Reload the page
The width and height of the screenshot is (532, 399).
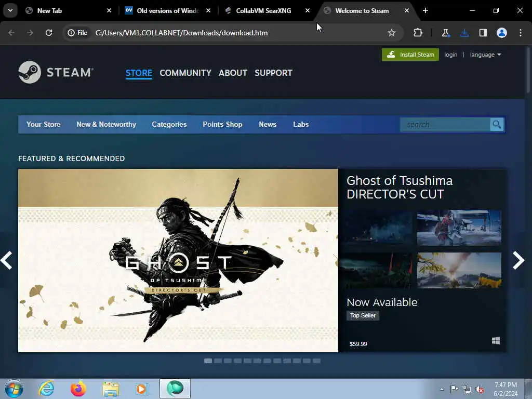[49, 33]
